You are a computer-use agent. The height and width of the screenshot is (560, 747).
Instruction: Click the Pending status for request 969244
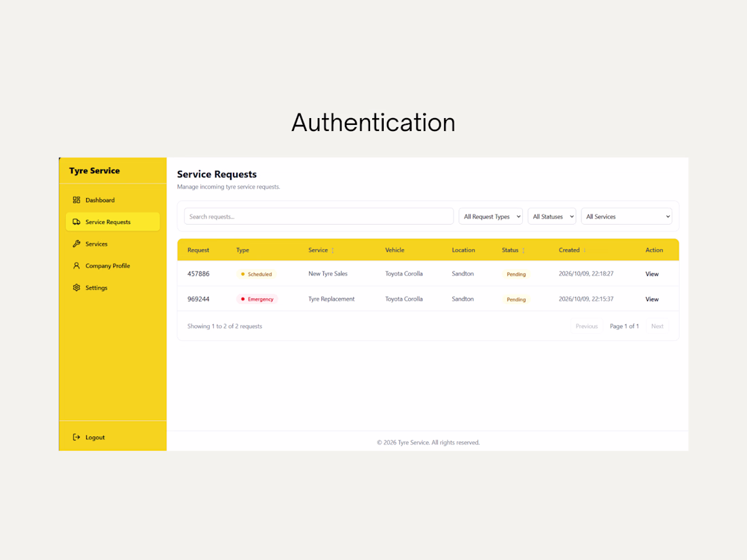[x=516, y=299]
